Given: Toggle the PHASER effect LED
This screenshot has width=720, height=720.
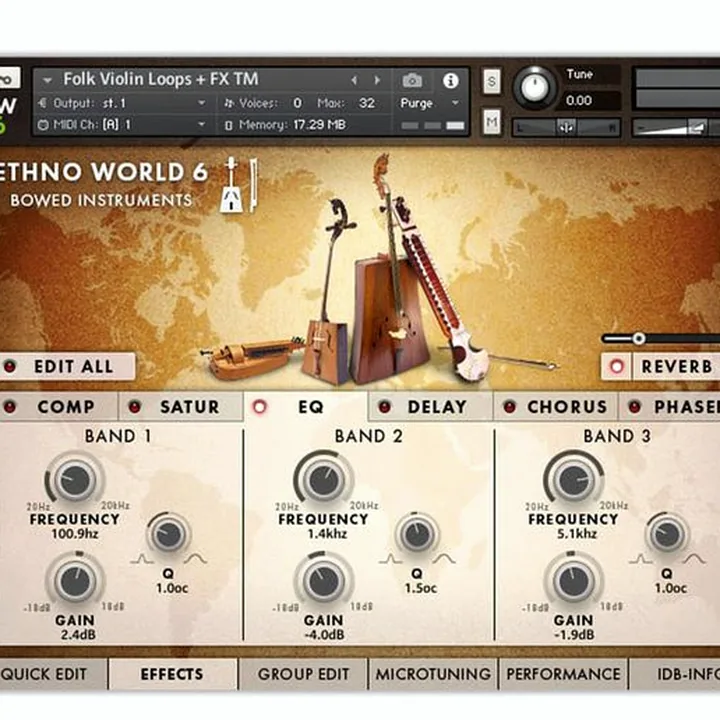Looking at the screenshot, I should tap(635, 406).
